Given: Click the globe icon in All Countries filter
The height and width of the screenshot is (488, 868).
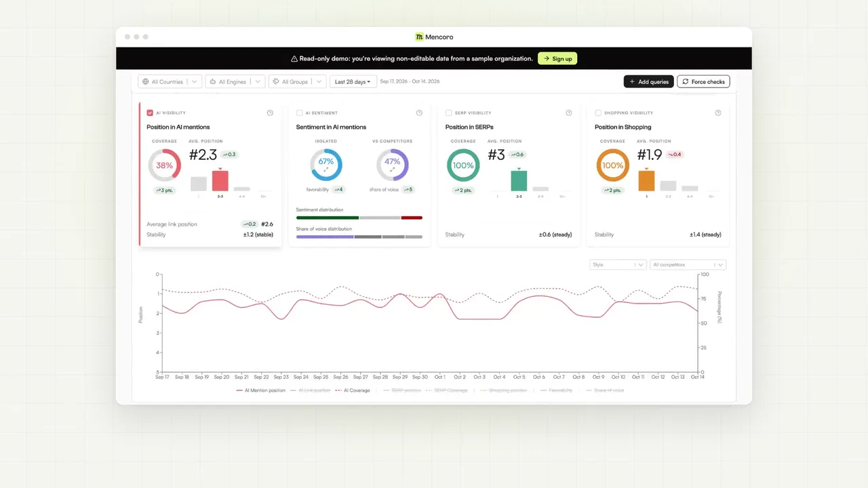Looking at the screenshot, I should point(145,82).
